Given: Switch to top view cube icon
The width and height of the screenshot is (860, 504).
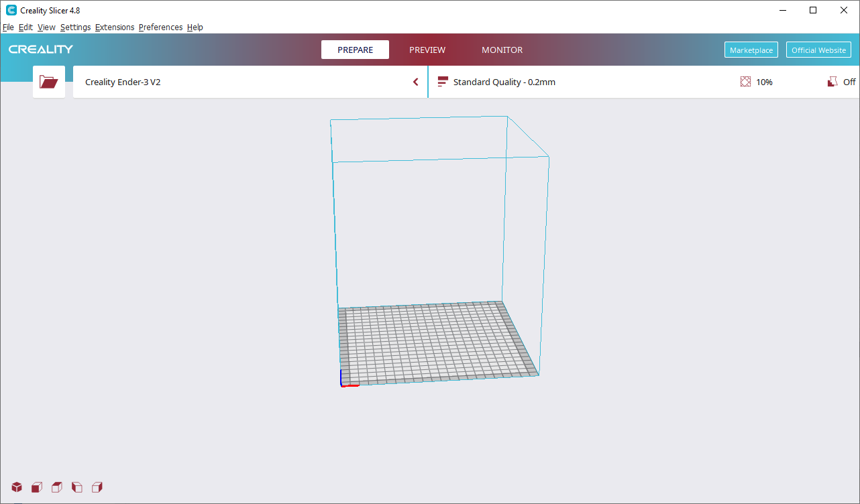Looking at the screenshot, I should 57,487.
